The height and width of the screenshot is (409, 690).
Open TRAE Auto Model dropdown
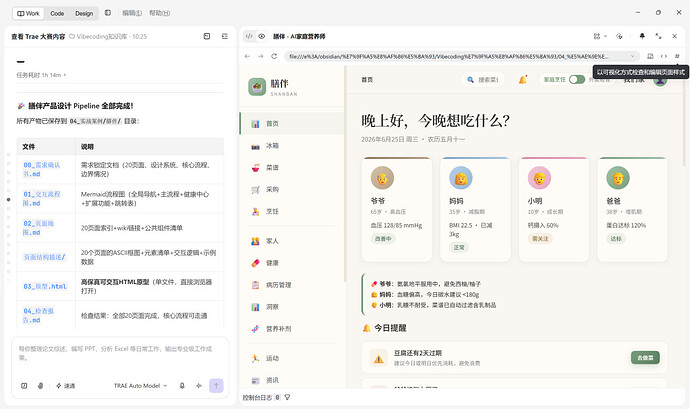tap(140, 386)
